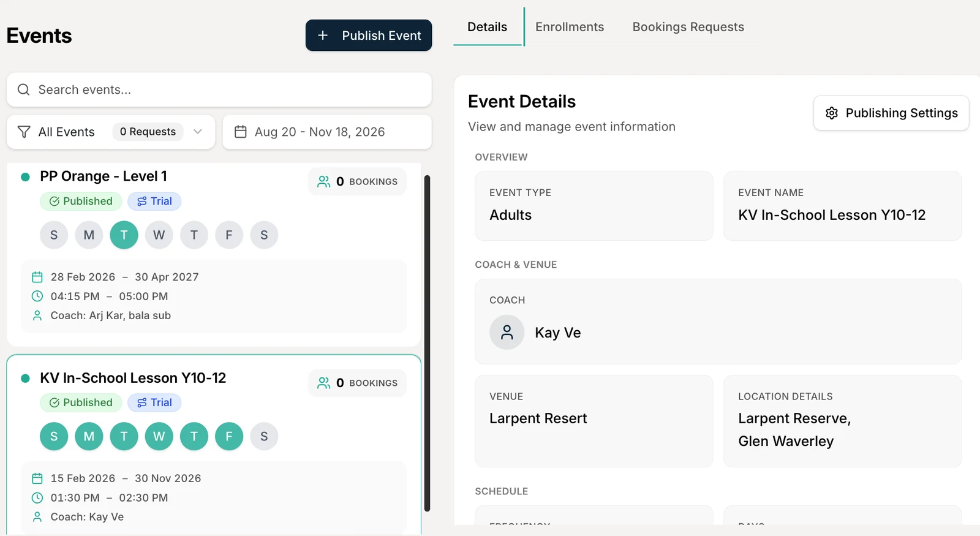Screen dimensions: 980x536
Task: Click the person icon beside Coach: Kay Ve
Action: (x=37, y=517)
